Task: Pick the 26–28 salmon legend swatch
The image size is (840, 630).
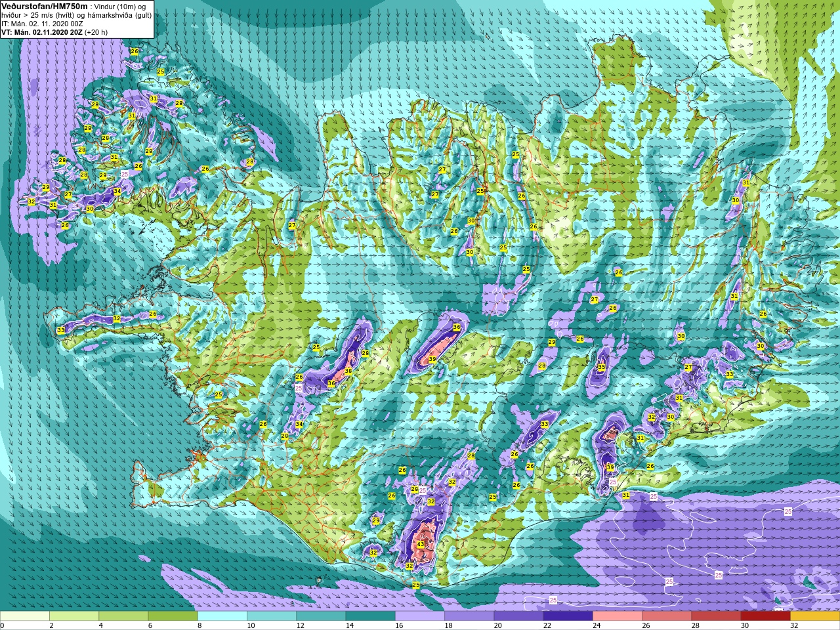Action: [x=667, y=616]
